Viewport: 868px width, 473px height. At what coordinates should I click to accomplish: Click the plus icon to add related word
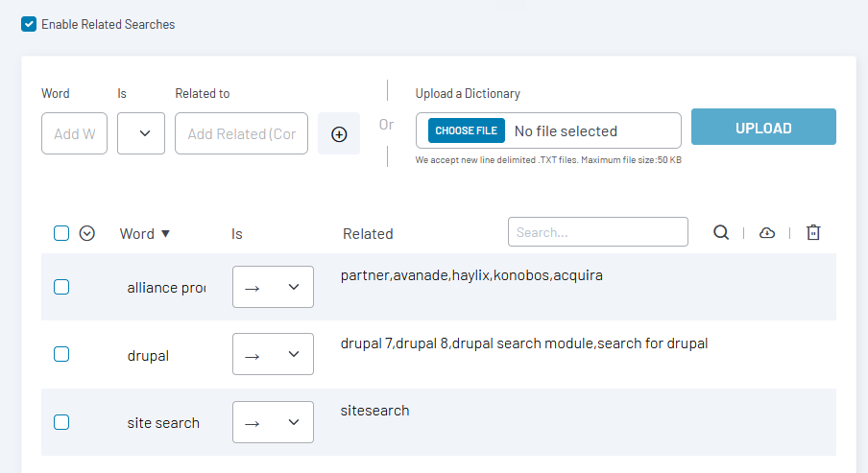point(339,134)
